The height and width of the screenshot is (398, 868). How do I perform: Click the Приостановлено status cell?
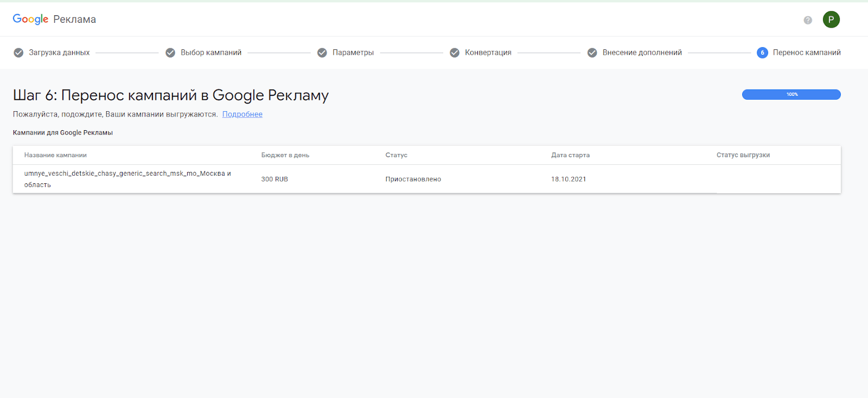tap(413, 179)
